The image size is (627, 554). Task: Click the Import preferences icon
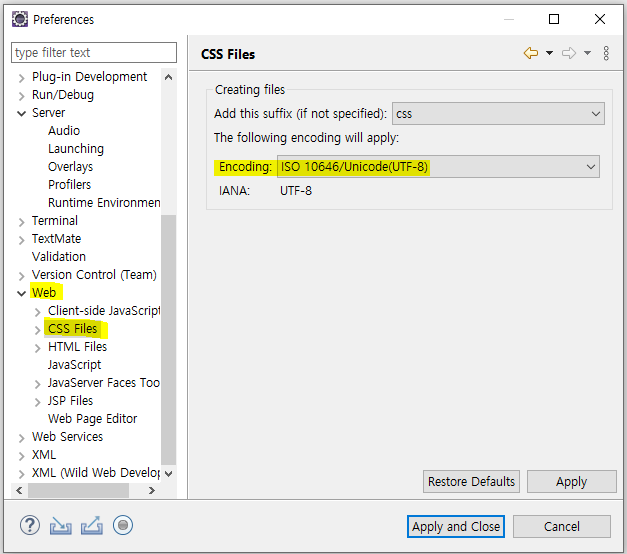click(61, 525)
